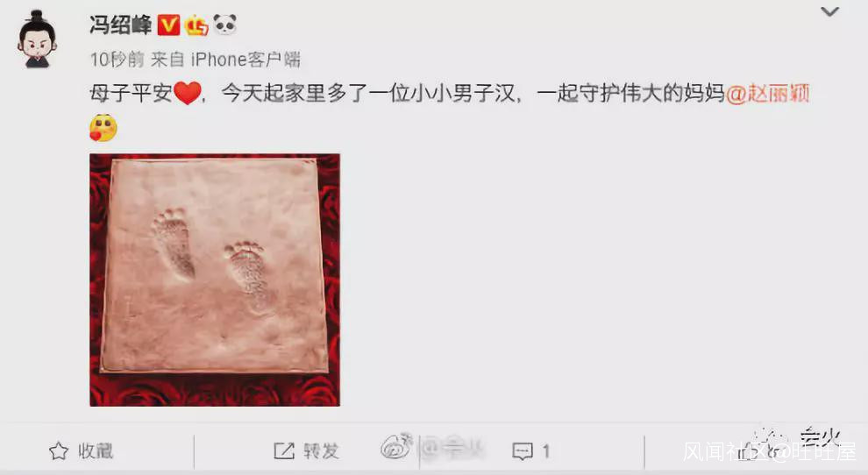Screen dimensions: 868x475
Task: Click the panda badge icon
Action: 224,25
